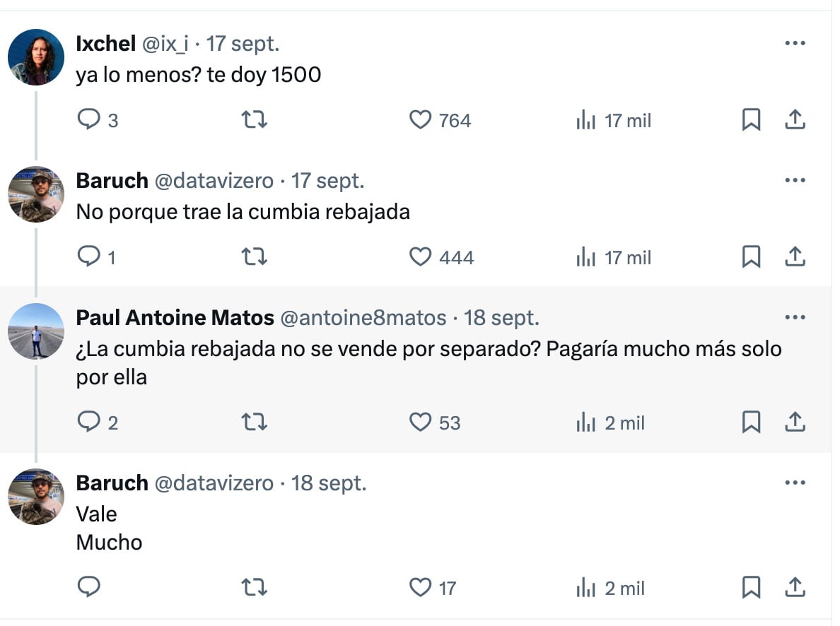View analytics for Ixchel's tweet
Viewport: 840px width, 626px height.
[x=585, y=120]
